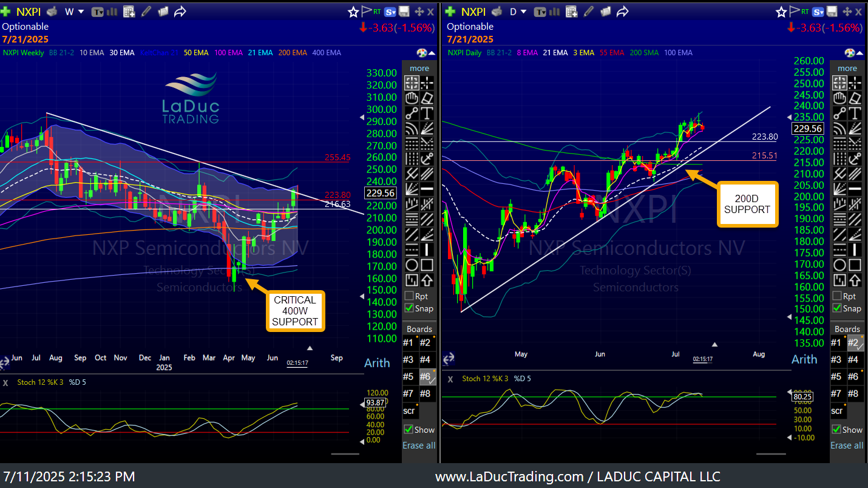Image resolution: width=868 pixels, height=488 pixels.
Task: Click more tools link beside weekly chart
Action: coord(419,69)
